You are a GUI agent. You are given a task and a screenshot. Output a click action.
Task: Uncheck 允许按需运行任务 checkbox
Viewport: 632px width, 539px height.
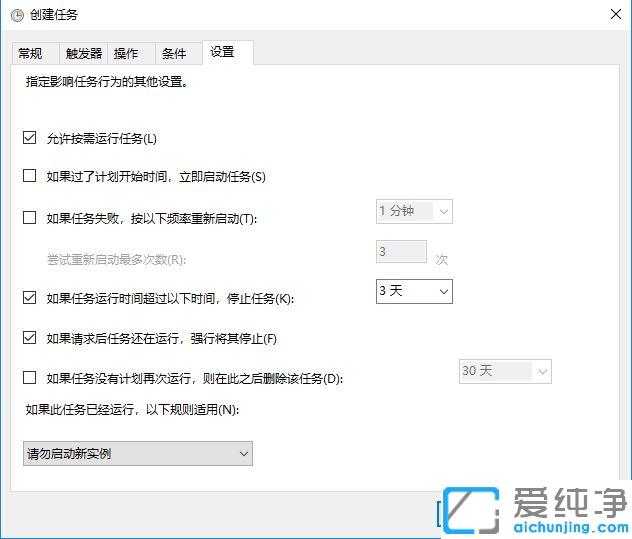point(30,138)
